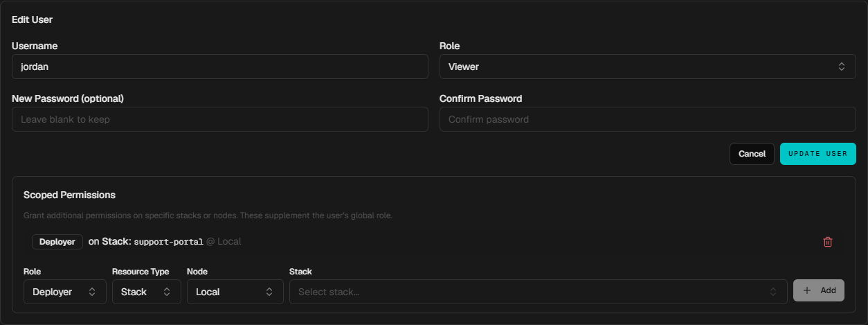Click the Cancel button
Screen dimensions: 868x325
tap(752, 154)
